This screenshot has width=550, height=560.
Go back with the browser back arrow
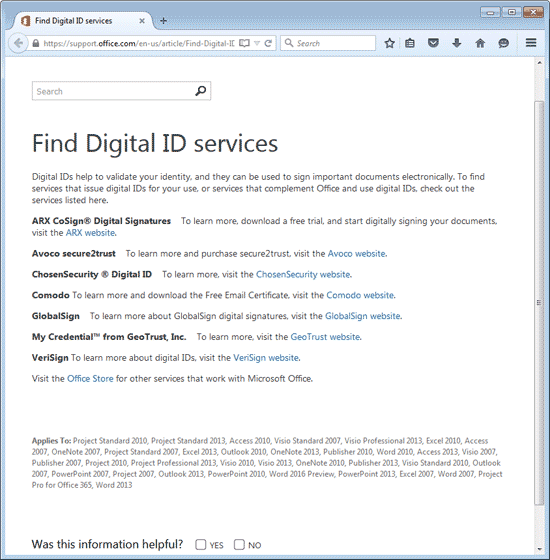click(18, 43)
